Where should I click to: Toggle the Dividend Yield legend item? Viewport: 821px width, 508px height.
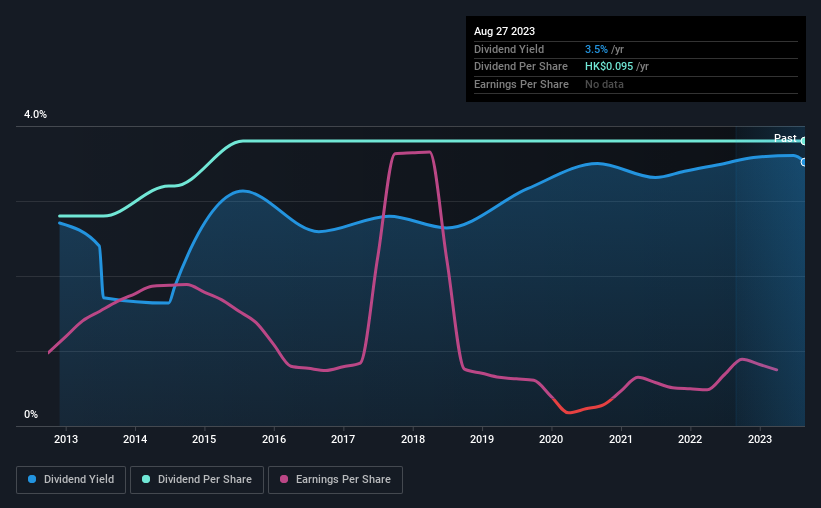pos(71,480)
